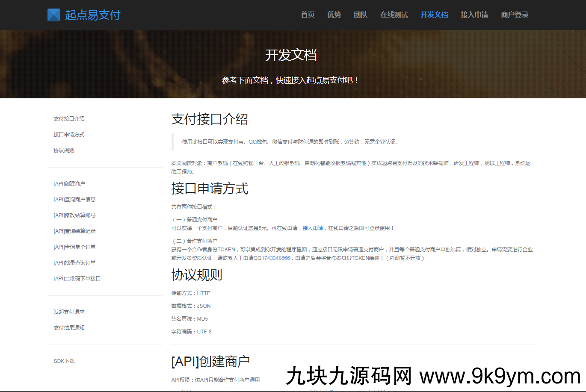
Task: Click the blue 接入申请 inline link
Action: coord(313,228)
